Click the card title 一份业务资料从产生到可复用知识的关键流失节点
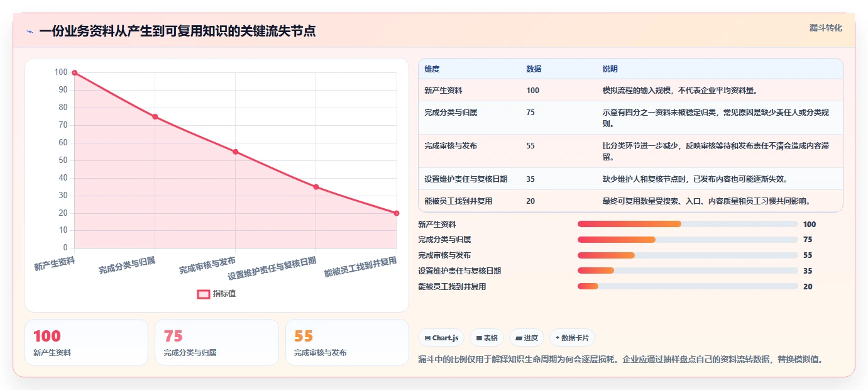 [x=177, y=31]
